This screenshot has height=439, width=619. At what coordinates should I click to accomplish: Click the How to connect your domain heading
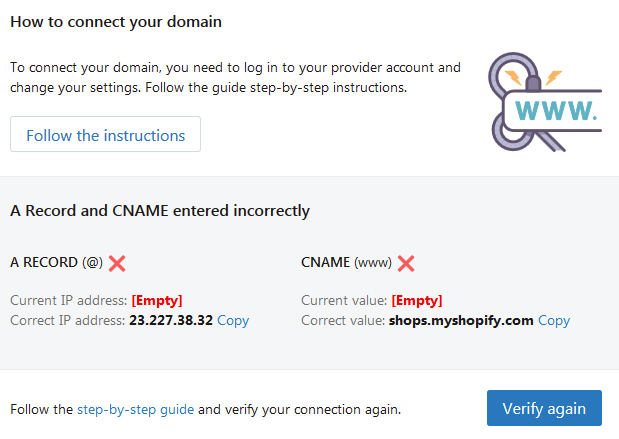(116, 22)
